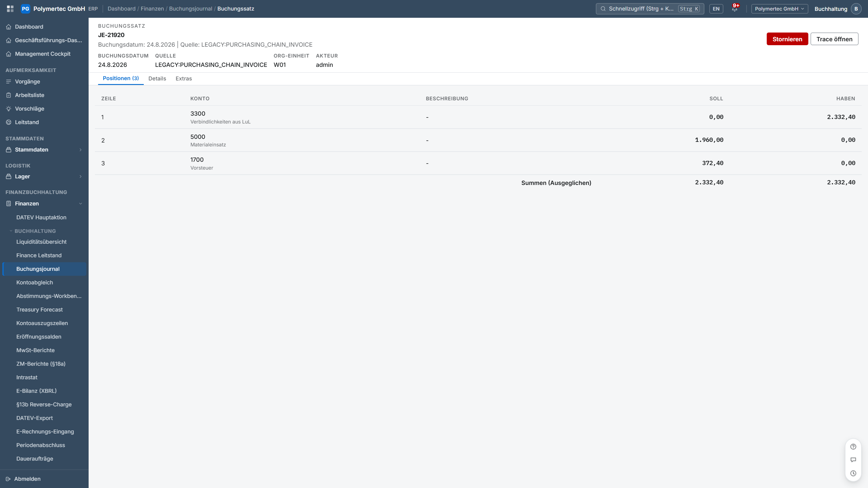The image size is (868, 488).
Task: Open Daueraufträge menu entry
Action: coord(44,459)
